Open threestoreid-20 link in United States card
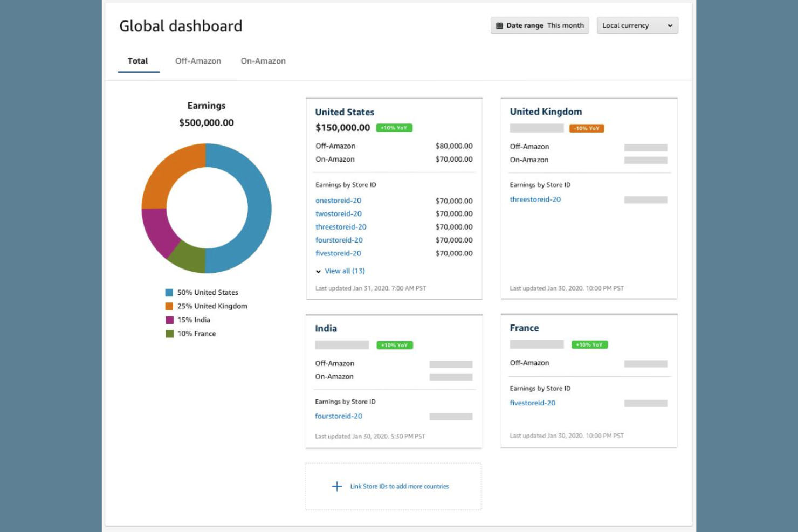Image resolution: width=798 pixels, height=532 pixels. (341, 227)
